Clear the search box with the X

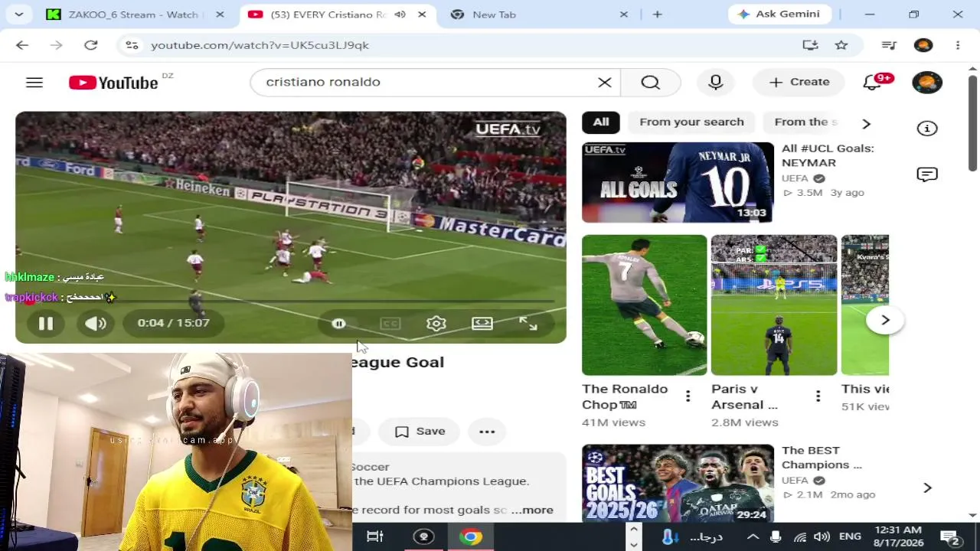pos(605,82)
